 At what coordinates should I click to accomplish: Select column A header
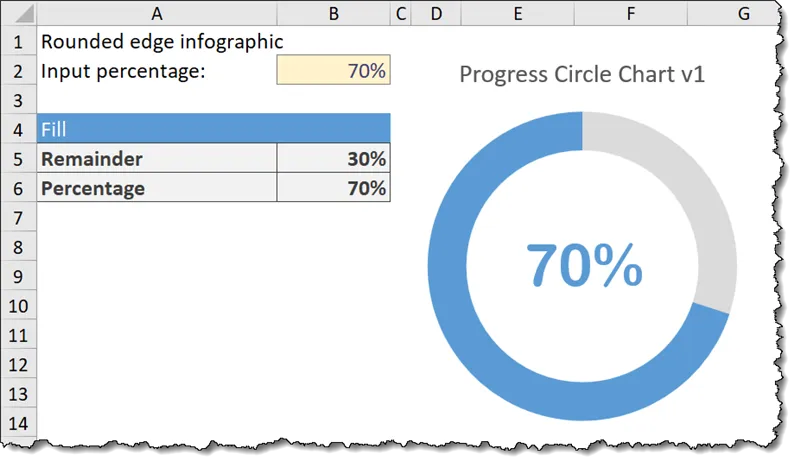pos(156,14)
